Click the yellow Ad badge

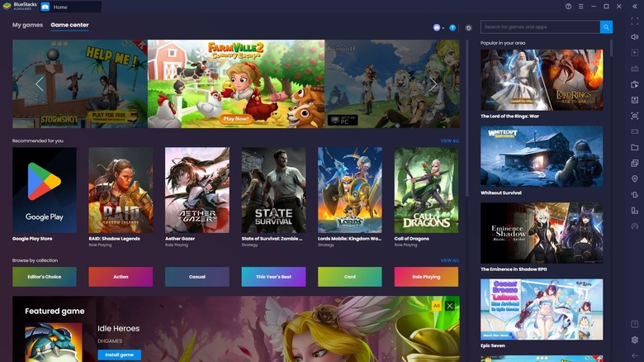[437, 306]
